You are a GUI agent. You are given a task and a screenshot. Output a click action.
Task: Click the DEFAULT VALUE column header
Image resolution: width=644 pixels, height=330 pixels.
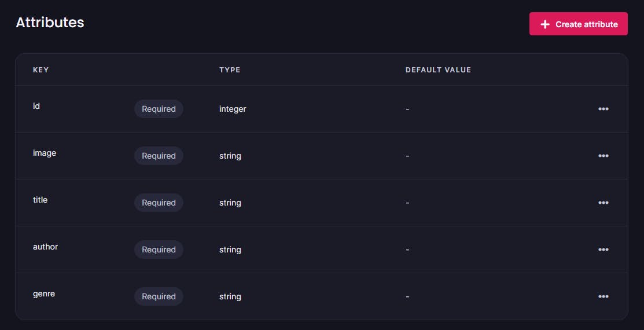pos(438,70)
